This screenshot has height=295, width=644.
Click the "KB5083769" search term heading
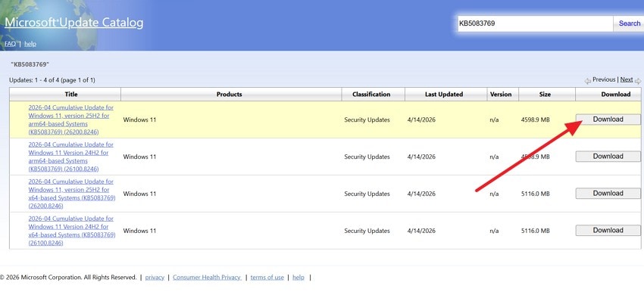click(x=30, y=64)
